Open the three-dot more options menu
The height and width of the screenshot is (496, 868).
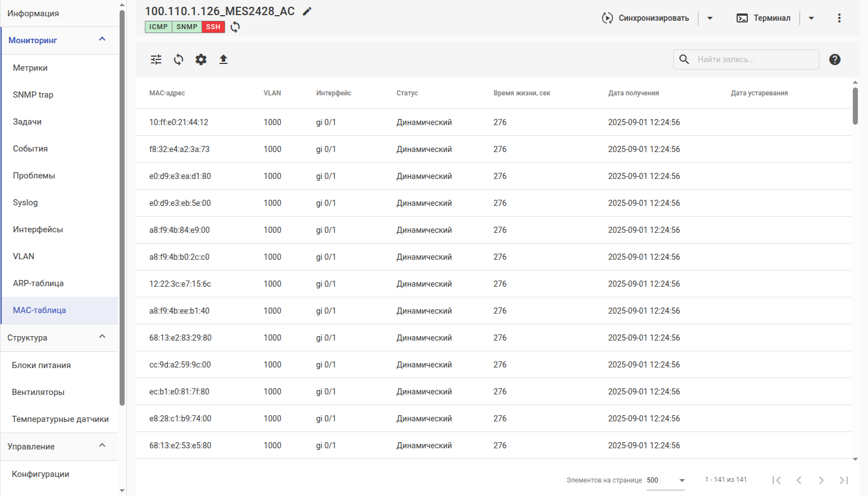pos(839,18)
